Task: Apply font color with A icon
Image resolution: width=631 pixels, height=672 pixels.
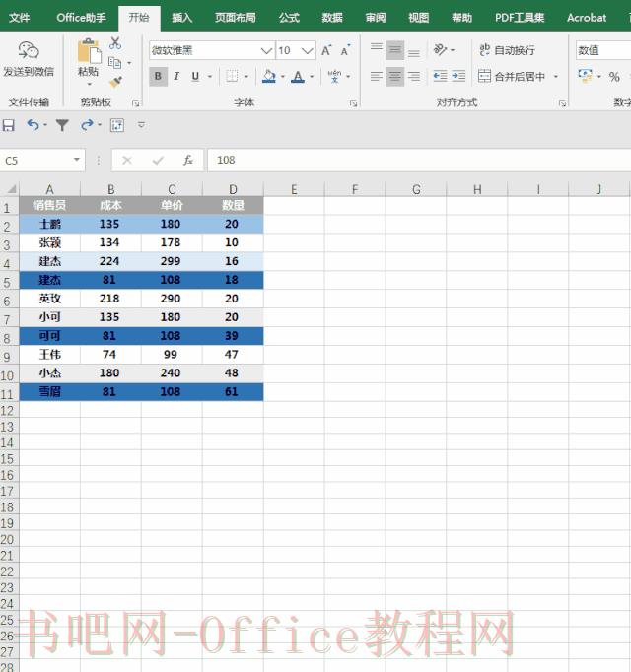Action: (298, 77)
